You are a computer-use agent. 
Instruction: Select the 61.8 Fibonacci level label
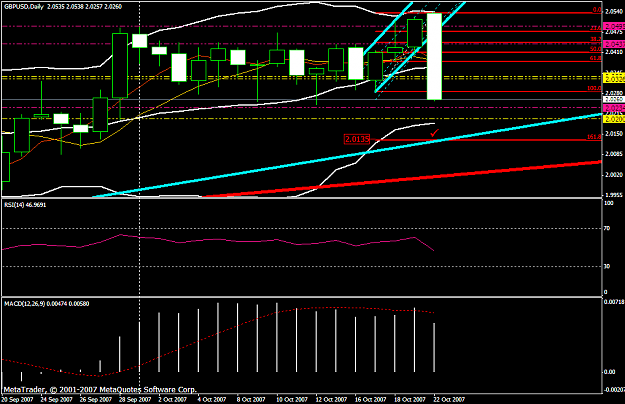[x=596, y=58]
